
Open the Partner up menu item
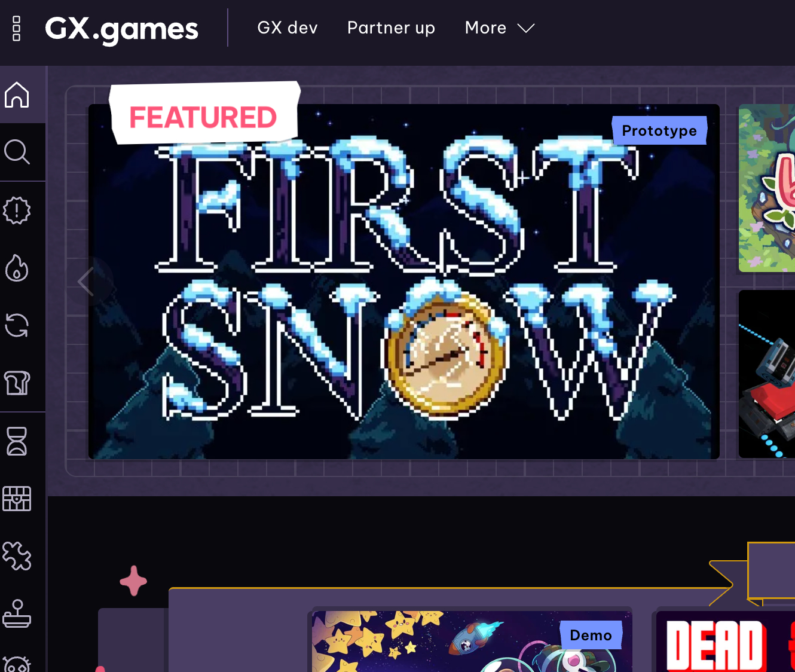pyautogui.click(x=391, y=28)
